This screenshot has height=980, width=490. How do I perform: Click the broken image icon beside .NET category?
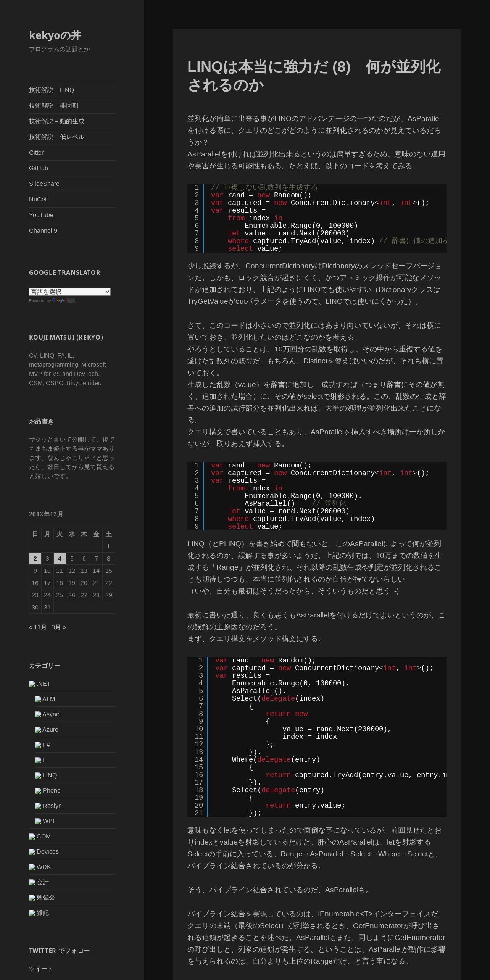[x=32, y=684]
